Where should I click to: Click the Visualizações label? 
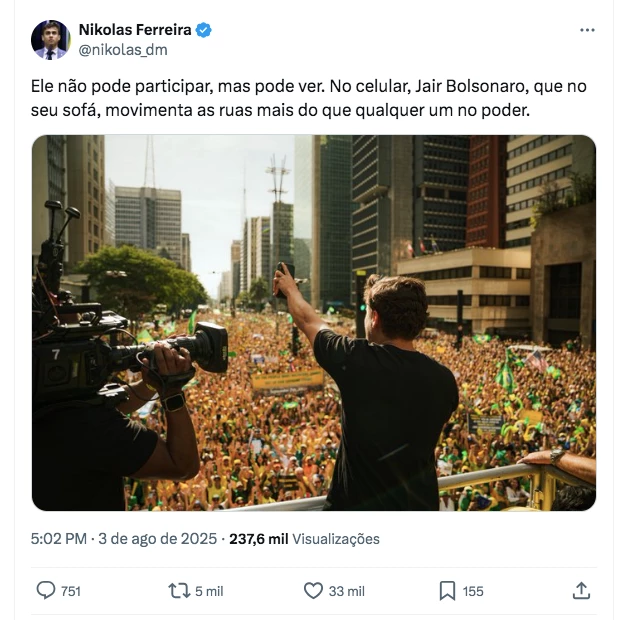[336, 539]
